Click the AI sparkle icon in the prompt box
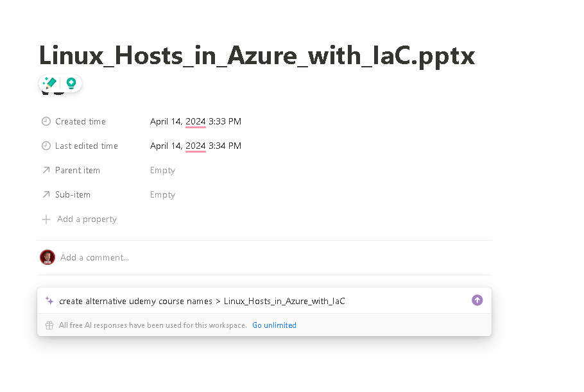The image size is (584, 392). tap(49, 300)
